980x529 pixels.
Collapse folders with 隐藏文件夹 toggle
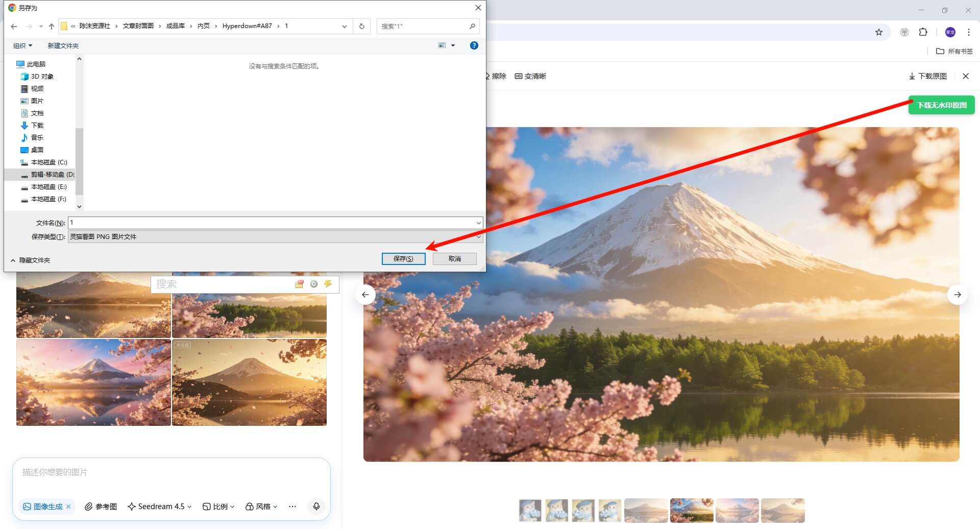tap(30, 260)
